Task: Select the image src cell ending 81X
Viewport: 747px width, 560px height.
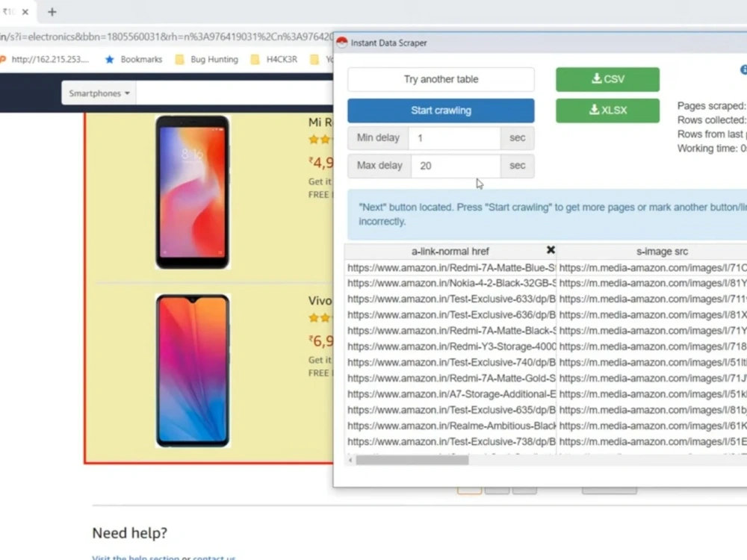Action: [652, 315]
